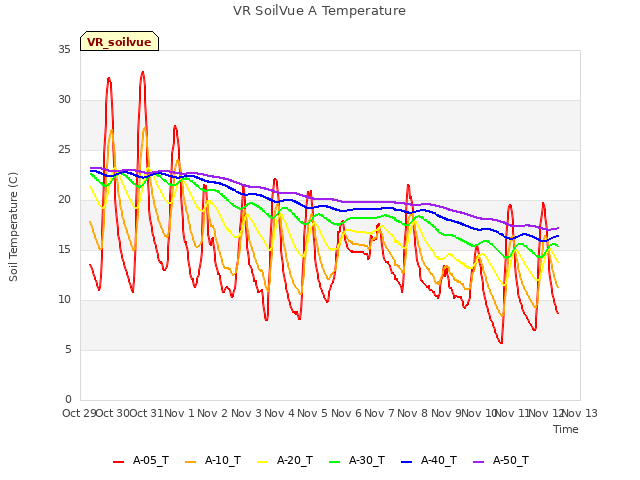Click the red A-05_T legend color marker
The width and height of the screenshot is (640, 480).
118,462
